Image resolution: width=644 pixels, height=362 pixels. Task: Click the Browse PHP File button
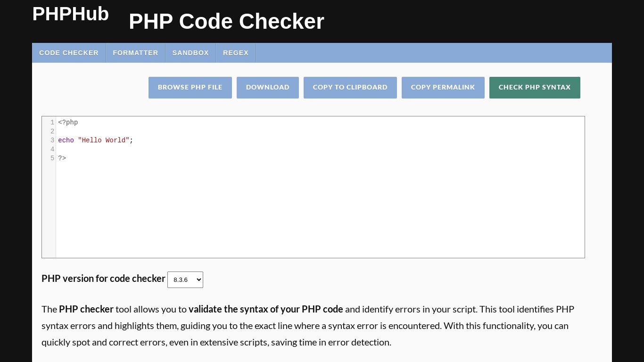pos(190,88)
